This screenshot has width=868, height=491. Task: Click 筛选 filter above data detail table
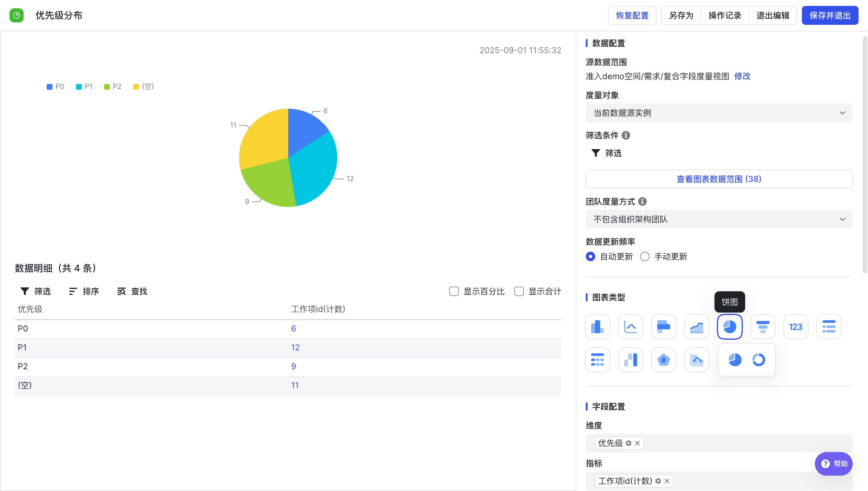35,291
